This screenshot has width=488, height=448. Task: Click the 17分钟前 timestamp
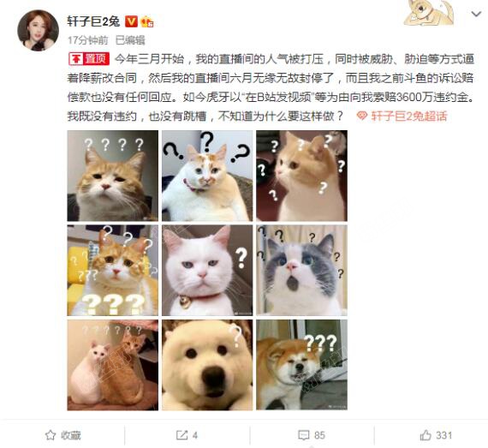[88, 40]
